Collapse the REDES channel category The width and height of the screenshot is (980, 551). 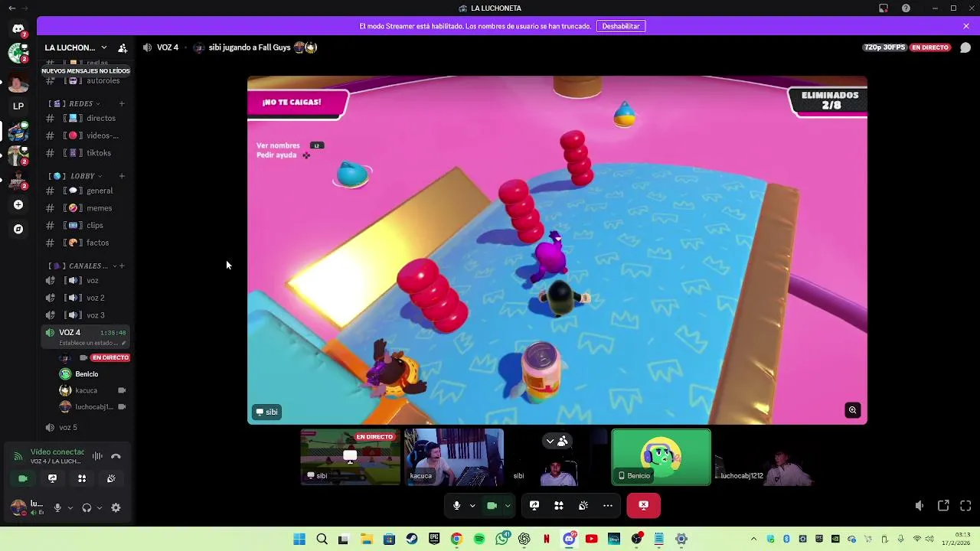coord(75,103)
